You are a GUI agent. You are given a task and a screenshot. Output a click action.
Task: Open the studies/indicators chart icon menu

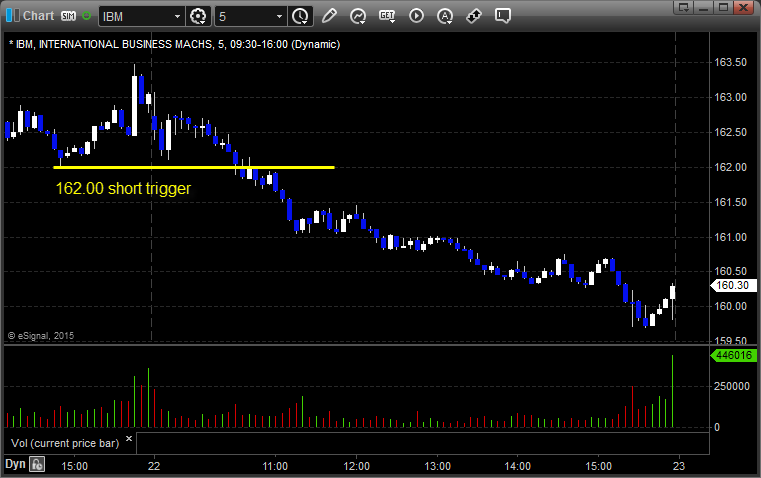358,16
